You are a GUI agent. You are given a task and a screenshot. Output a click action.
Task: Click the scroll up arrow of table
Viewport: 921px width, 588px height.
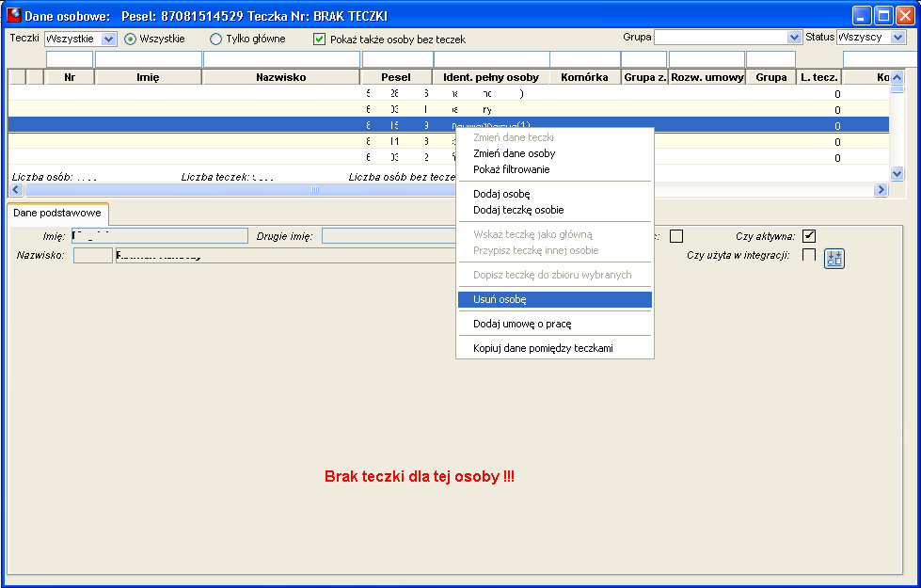click(x=897, y=77)
